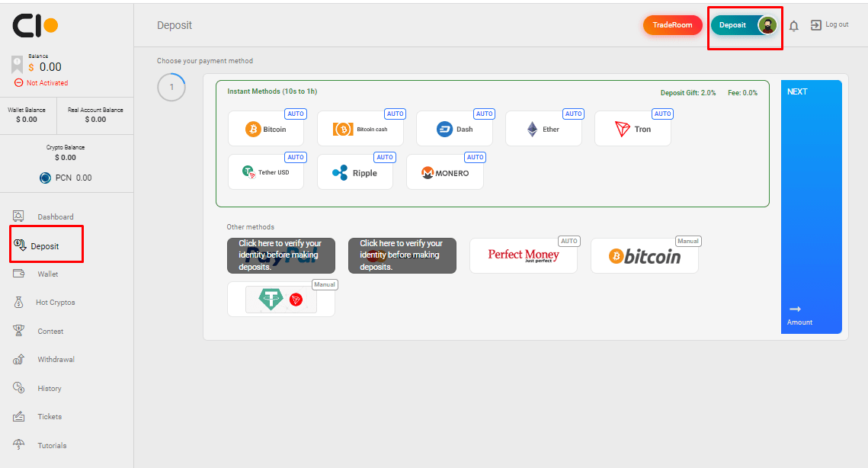
Task: Click the Contest trophy icon
Action: pyautogui.click(x=18, y=331)
